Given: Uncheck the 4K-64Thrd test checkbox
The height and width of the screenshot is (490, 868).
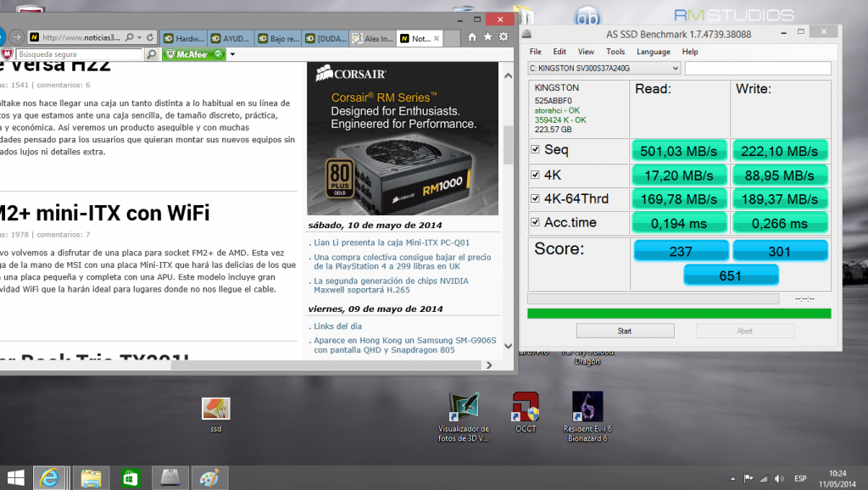Looking at the screenshot, I should click(x=536, y=198).
